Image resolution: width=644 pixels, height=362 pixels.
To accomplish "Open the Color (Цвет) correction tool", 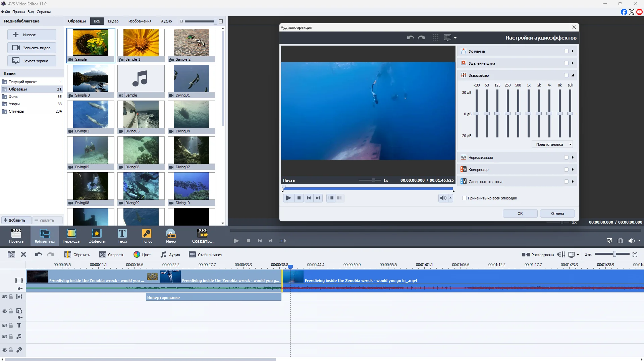I will 142,255.
